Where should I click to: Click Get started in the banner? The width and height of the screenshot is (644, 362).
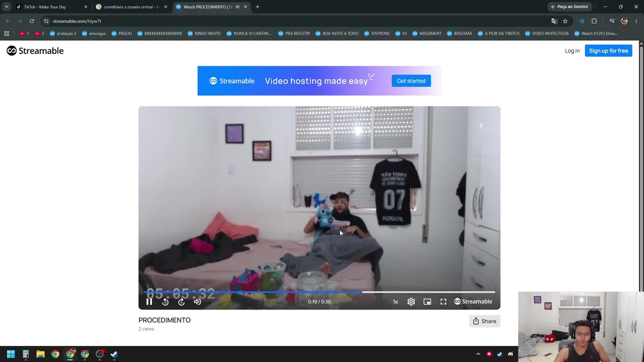pos(411,81)
